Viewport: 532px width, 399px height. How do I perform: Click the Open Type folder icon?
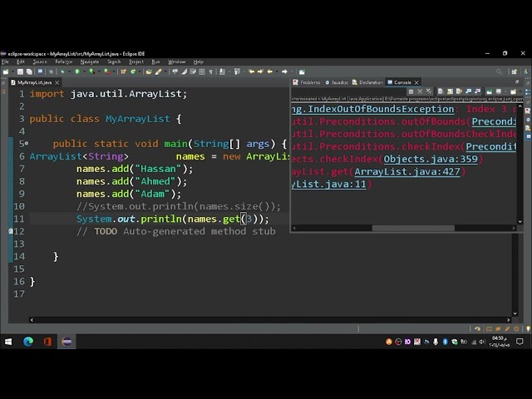pyautogui.click(x=149, y=71)
